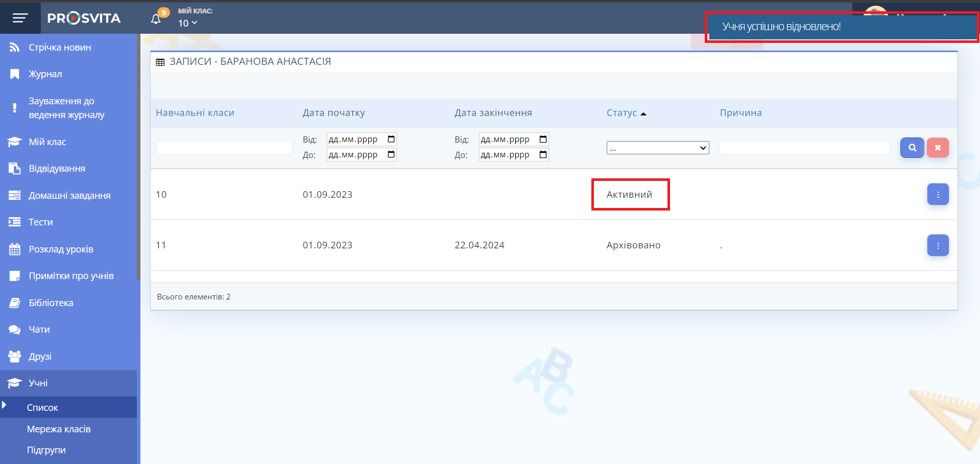Screen dimensions: 980x464
Task: Open actions menu for class 11 row
Action: pyautogui.click(x=938, y=245)
